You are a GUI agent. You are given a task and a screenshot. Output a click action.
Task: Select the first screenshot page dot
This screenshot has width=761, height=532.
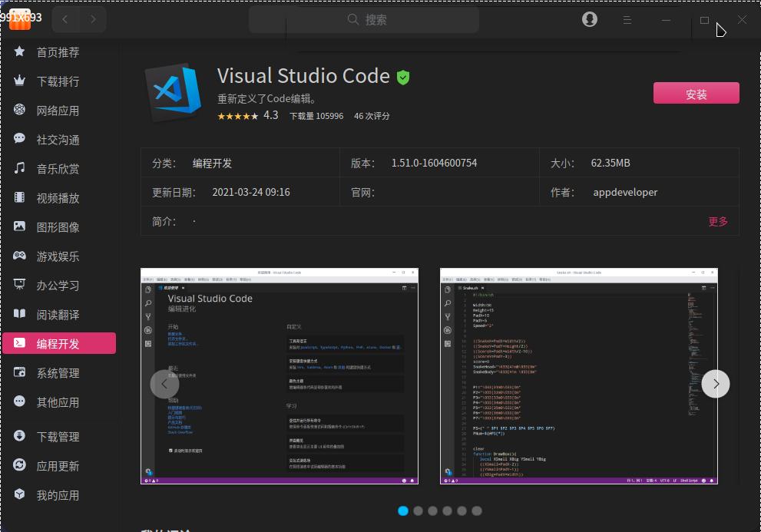coord(403,511)
